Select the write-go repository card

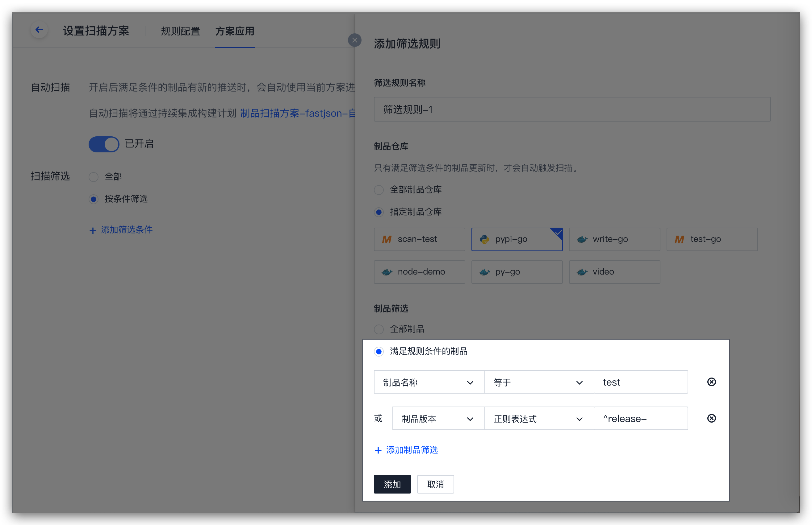pyautogui.click(x=614, y=239)
